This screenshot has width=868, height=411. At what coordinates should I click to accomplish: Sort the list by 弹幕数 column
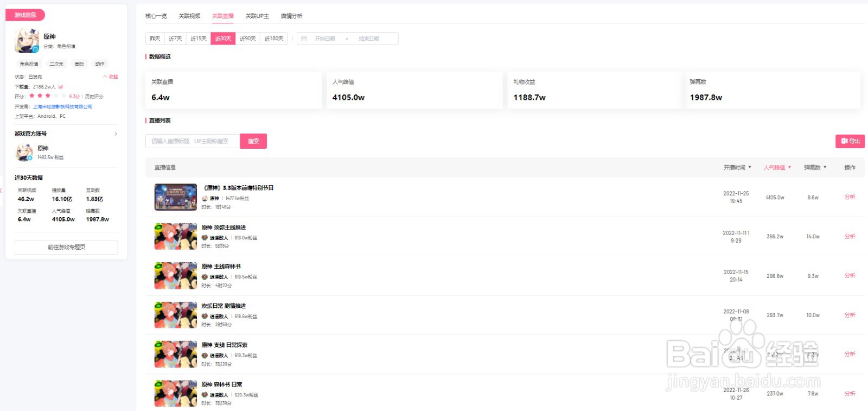tap(815, 167)
